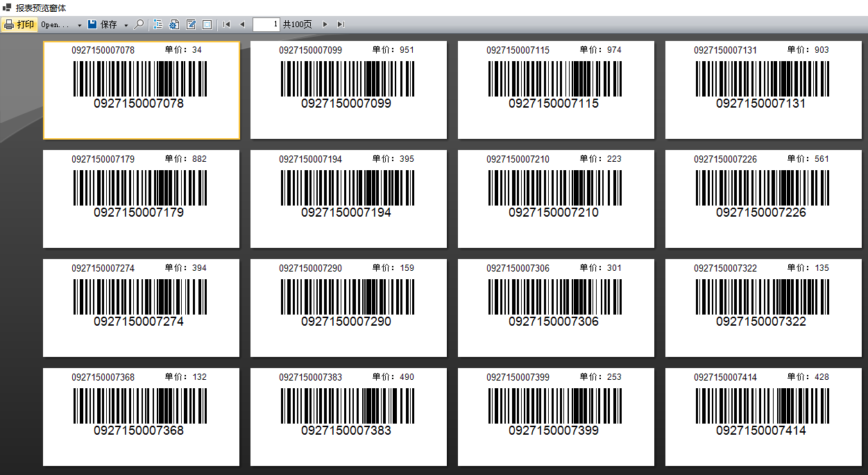
Task: Select the label page 0927150007179
Action: click(141, 199)
